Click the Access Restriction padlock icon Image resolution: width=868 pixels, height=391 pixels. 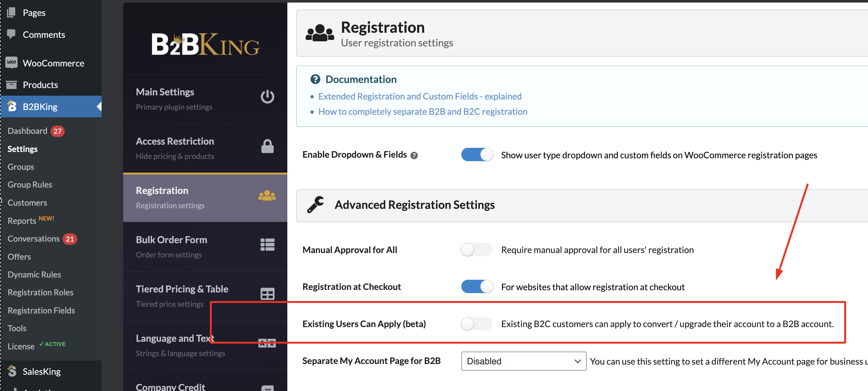point(267,146)
